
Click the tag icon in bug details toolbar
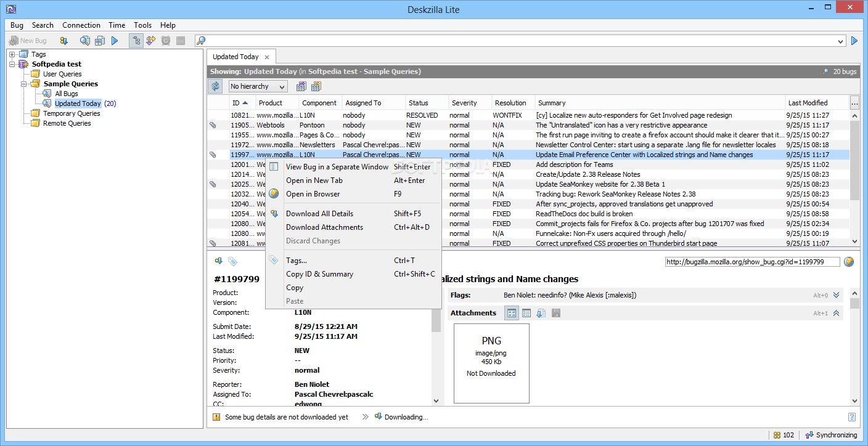232,262
